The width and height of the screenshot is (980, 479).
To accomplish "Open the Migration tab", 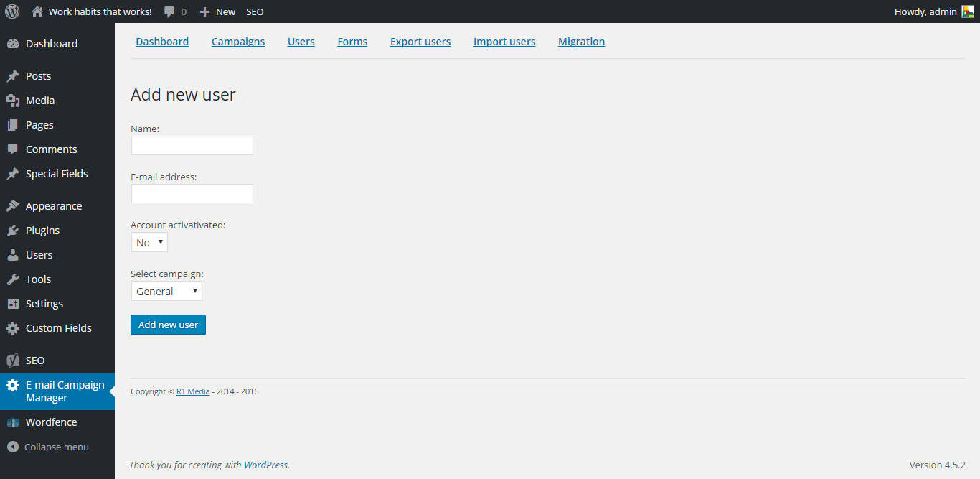I will [x=582, y=42].
